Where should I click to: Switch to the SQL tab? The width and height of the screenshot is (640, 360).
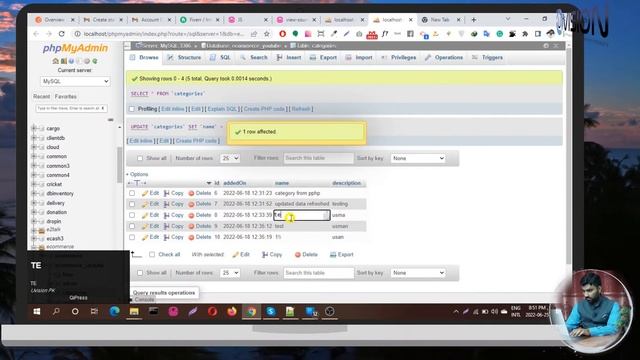tap(220, 58)
